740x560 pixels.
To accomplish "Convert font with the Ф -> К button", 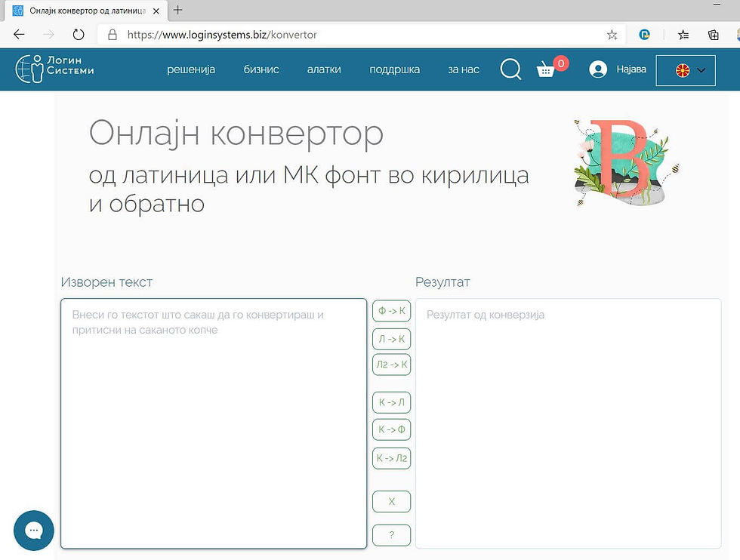I will (391, 310).
